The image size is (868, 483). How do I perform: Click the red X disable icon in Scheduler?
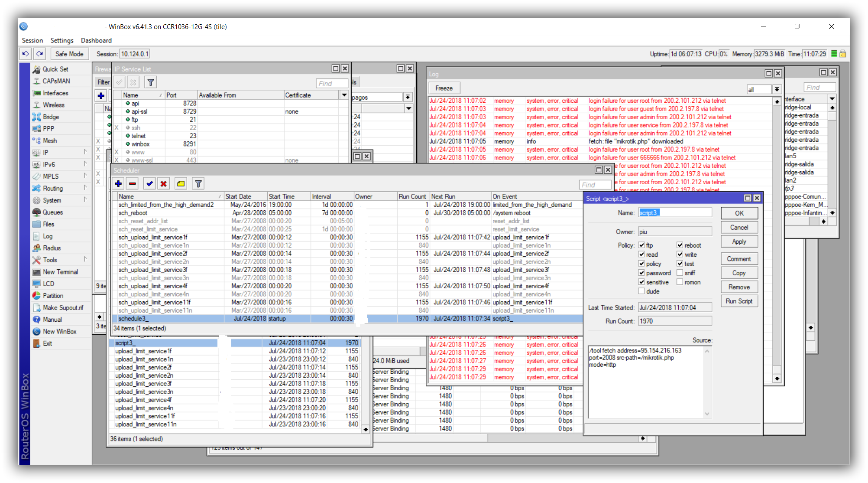tap(163, 184)
